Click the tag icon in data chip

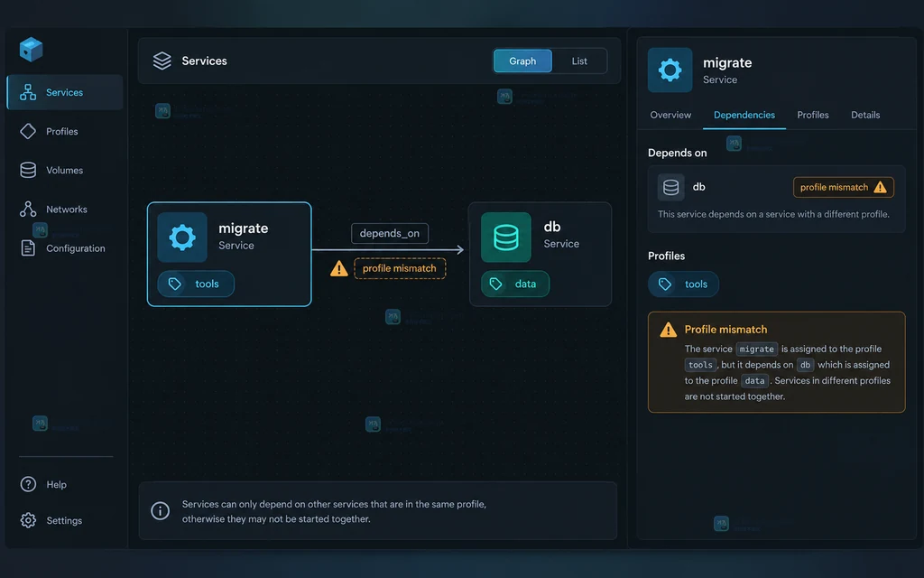click(495, 284)
